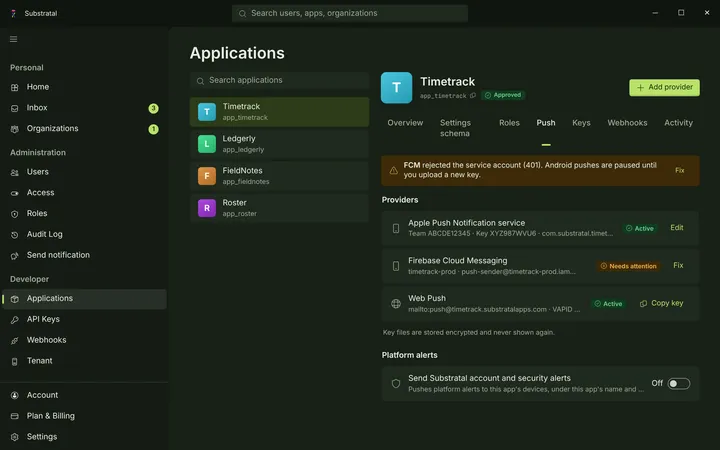Image resolution: width=720 pixels, height=450 pixels.
Task: Open Send notification
Action: click(84, 255)
